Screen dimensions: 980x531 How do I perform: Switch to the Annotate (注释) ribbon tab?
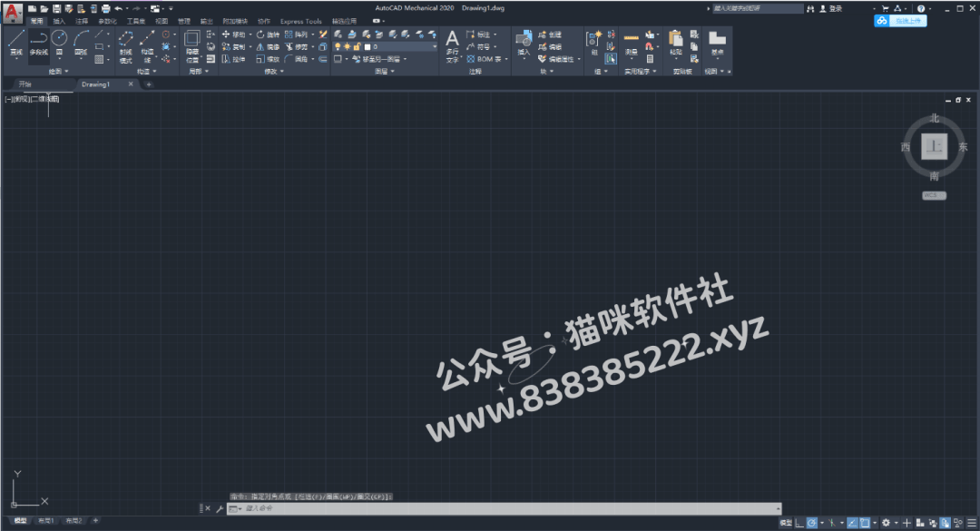[x=82, y=21]
